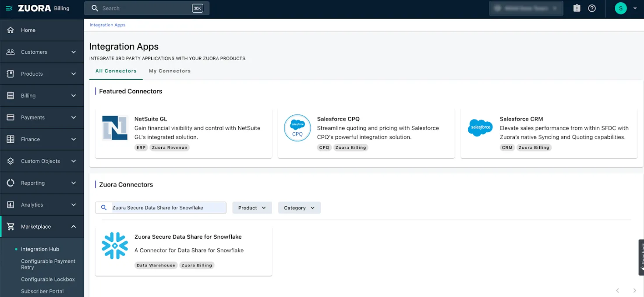The width and height of the screenshot is (644, 297).
Task: Click the Reporting circular chart icon
Action: coord(11,183)
